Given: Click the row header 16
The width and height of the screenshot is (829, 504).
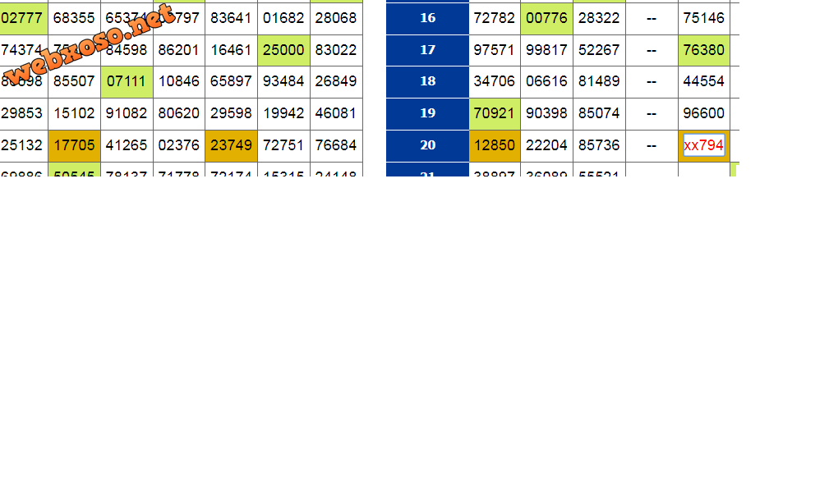Looking at the screenshot, I should coord(427,19).
